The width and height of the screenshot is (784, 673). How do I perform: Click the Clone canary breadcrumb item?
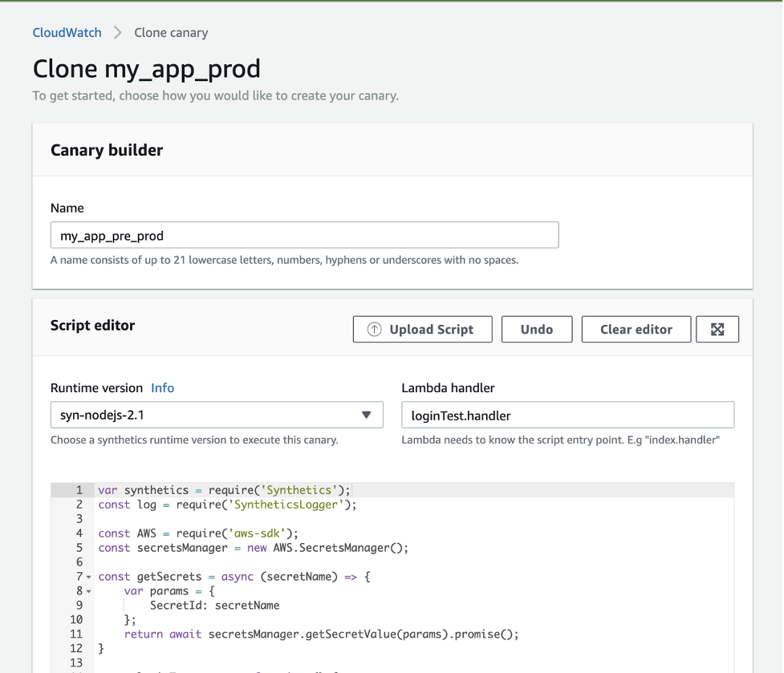click(171, 32)
